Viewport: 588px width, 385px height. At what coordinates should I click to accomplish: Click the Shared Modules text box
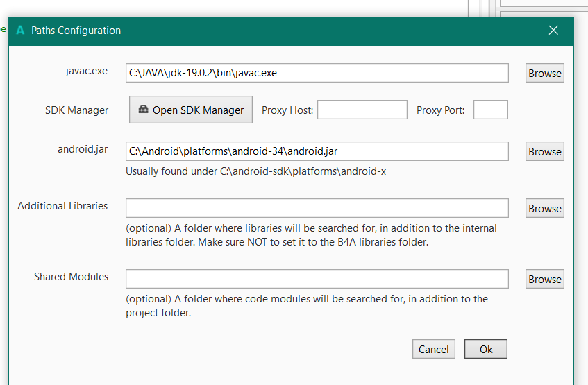point(317,279)
